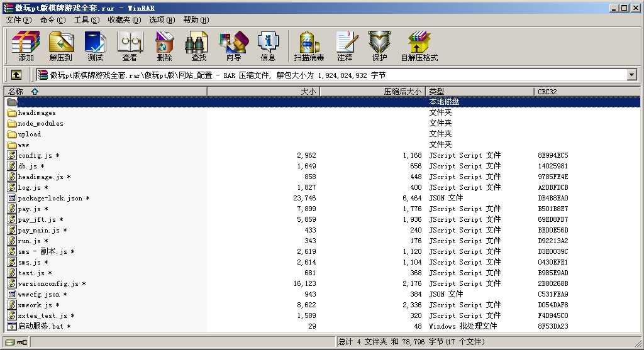Select the node_modules folder icon
The height and width of the screenshot is (350, 644).
(13, 123)
